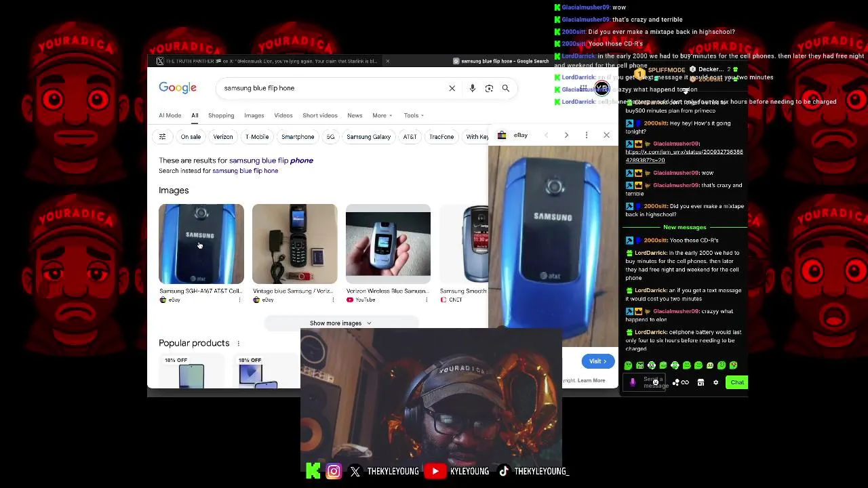Click the green Chat send button
Viewport: 868px width, 488px height.
737,382
